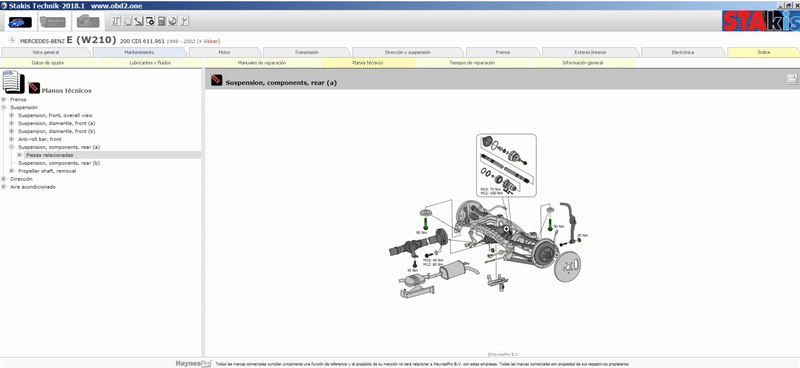The width and height of the screenshot is (800, 368).
Task: Open Información general subtab
Action: click(x=583, y=63)
